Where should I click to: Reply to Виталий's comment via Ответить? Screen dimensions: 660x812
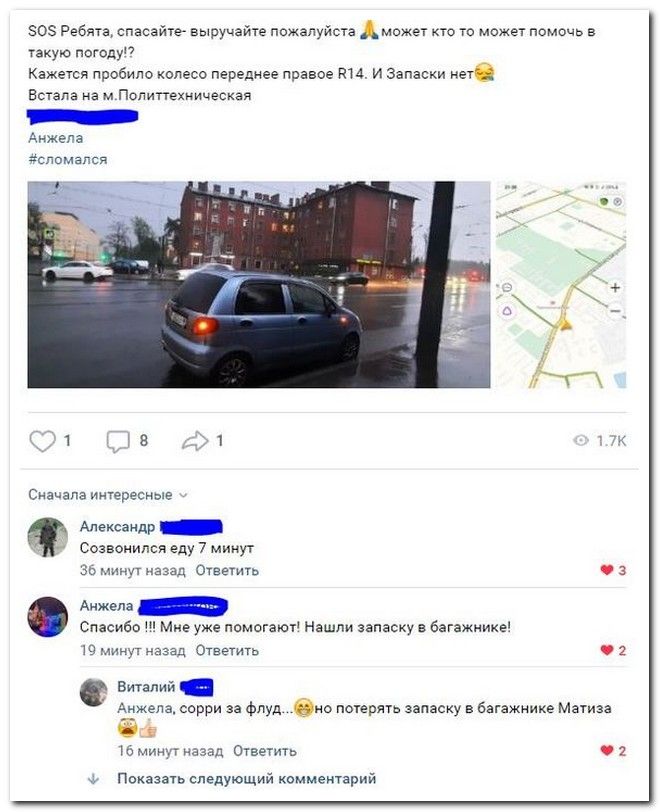click(265, 751)
